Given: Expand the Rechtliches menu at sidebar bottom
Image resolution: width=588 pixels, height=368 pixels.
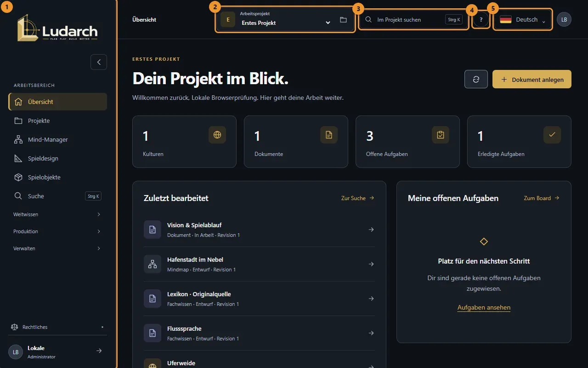Looking at the screenshot, I should pos(57,327).
